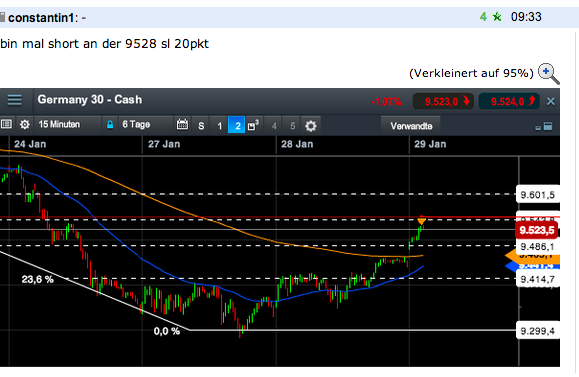Click the current price 9.523,5 label
Viewport: 579px width, 377px height.
pos(537,230)
